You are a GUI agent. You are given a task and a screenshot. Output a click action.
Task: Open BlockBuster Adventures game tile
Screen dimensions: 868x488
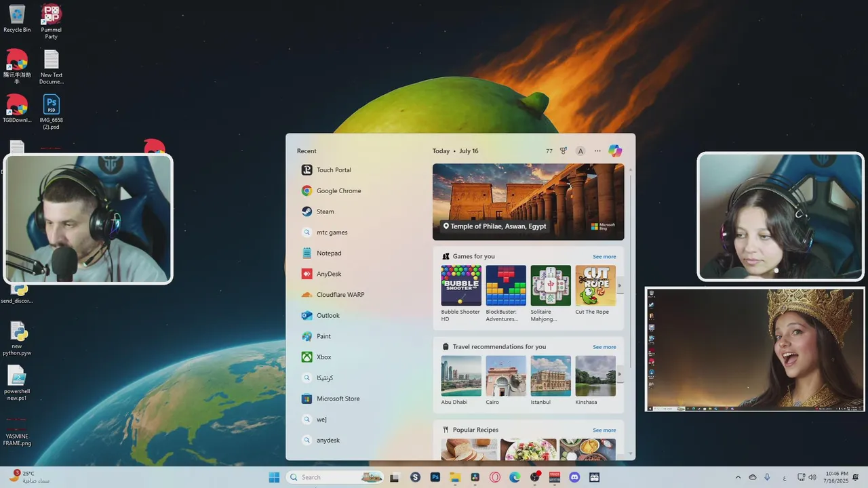click(506, 293)
